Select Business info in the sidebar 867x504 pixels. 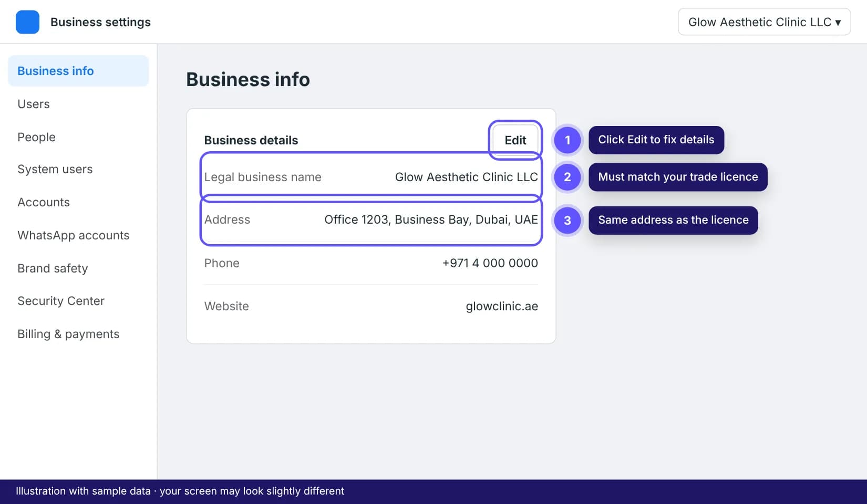tap(78, 71)
